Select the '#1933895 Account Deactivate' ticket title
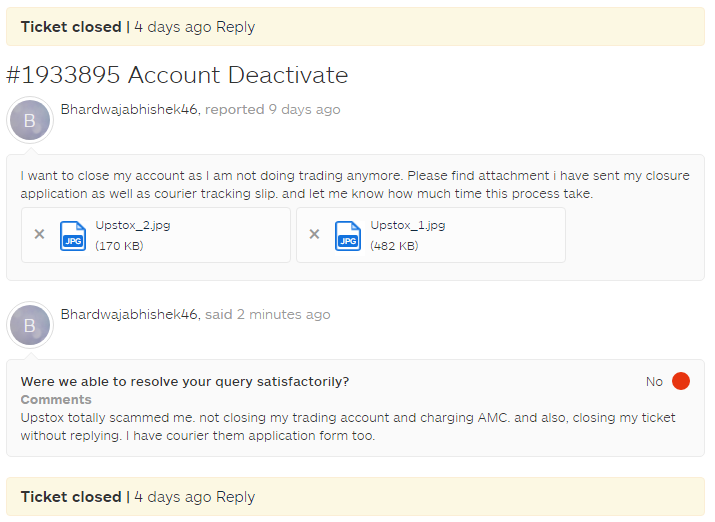Screen dimensions: 715x522 tap(177, 75)
